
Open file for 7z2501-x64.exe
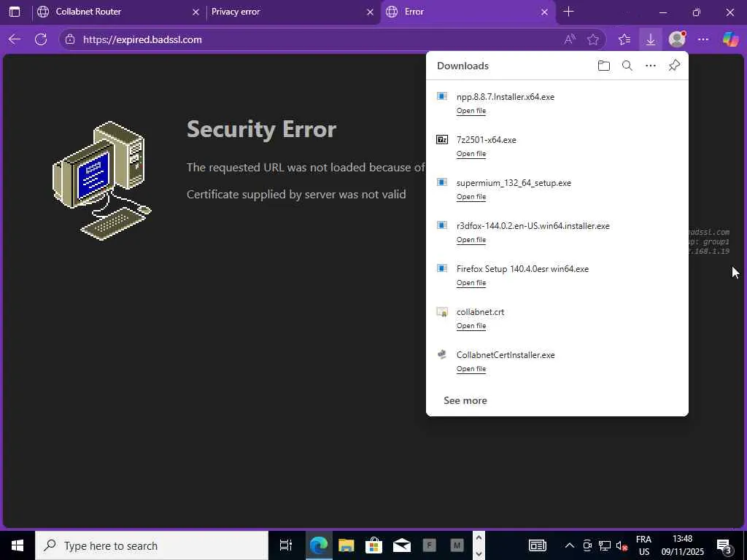pyautogui.click(x=471, y=153)
